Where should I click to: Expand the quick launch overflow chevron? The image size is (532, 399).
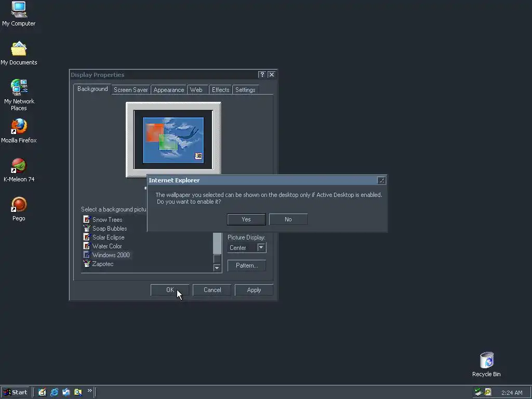[x=89, y=391]
